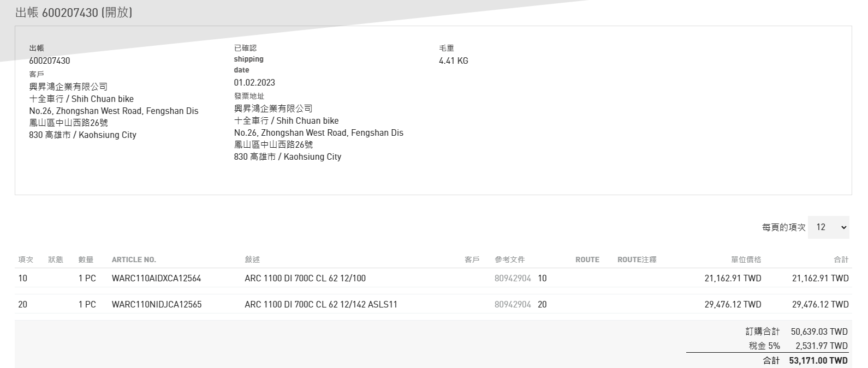This screenshot has width=868, height=368.
Task: Sort by ARTICLE NO. column header
Action: click(134, 260)
